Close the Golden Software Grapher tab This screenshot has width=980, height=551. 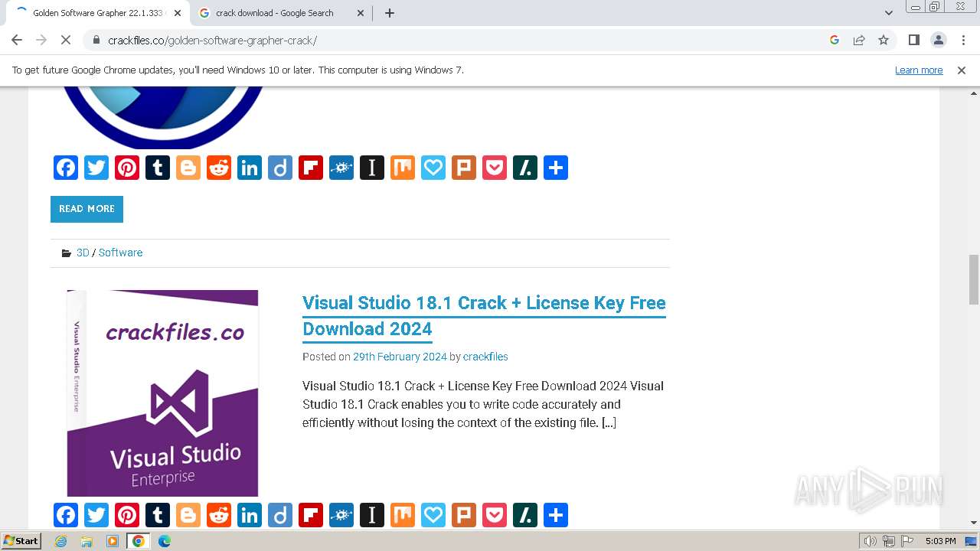pyautogui.click(x=178, y=13)
